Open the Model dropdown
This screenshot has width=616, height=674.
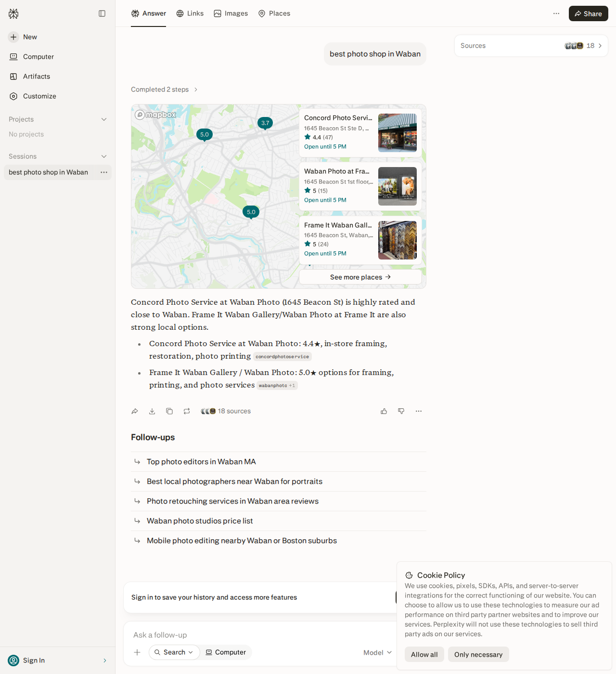pos(378,652)
